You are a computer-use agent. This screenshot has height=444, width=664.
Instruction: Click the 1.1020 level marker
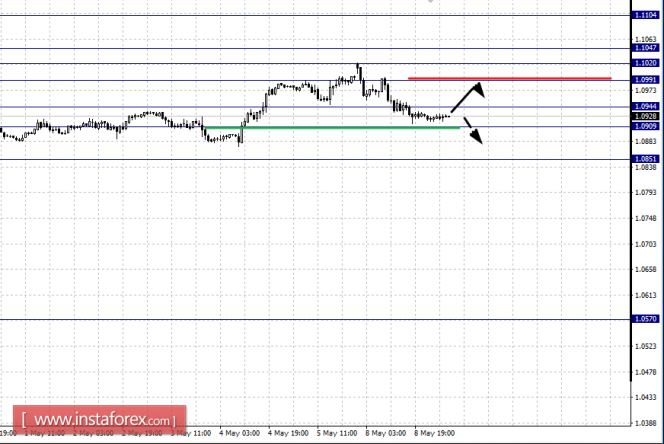[x=645, y=63]
